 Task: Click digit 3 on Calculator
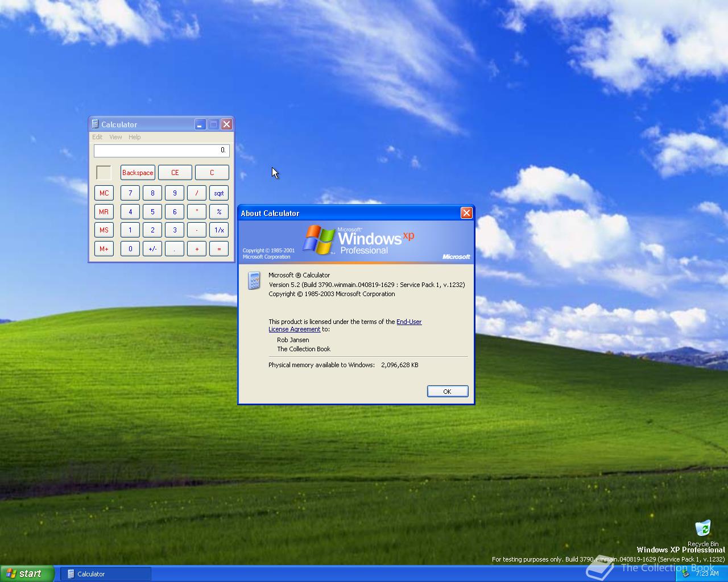(175, 230)
